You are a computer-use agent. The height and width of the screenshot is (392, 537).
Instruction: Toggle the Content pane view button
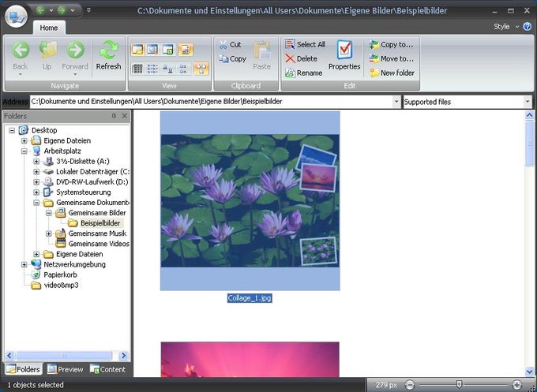(168, 50)
